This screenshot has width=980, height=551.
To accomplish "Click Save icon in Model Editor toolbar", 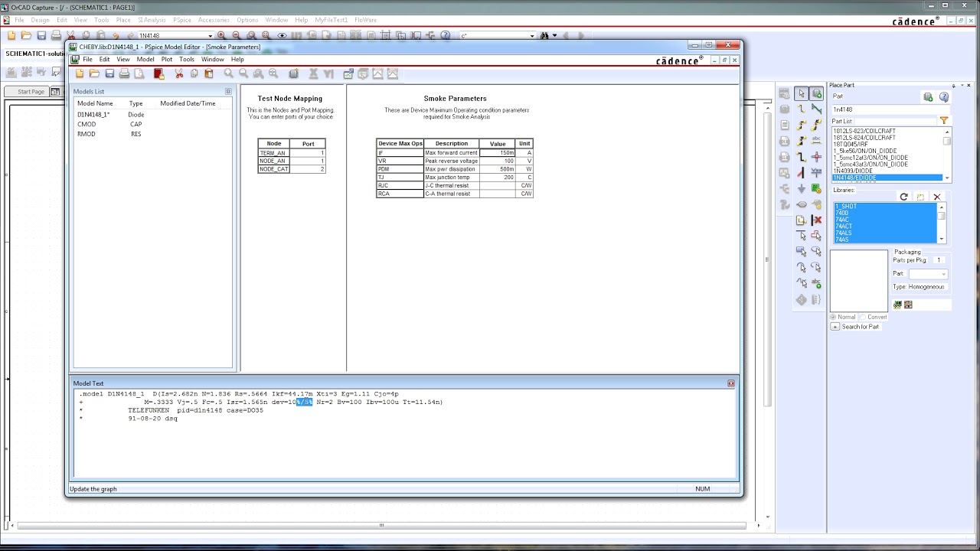I will pyautogui.click(x=109, y=73).
